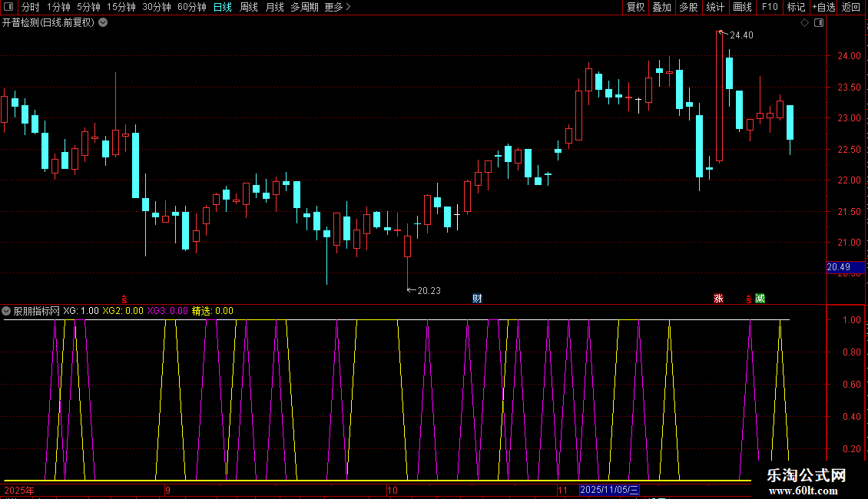The height and width of the screenshot is (499, 868).
Task: Switch to the 分时 chart tab
Action: click(x=31, y=7)
